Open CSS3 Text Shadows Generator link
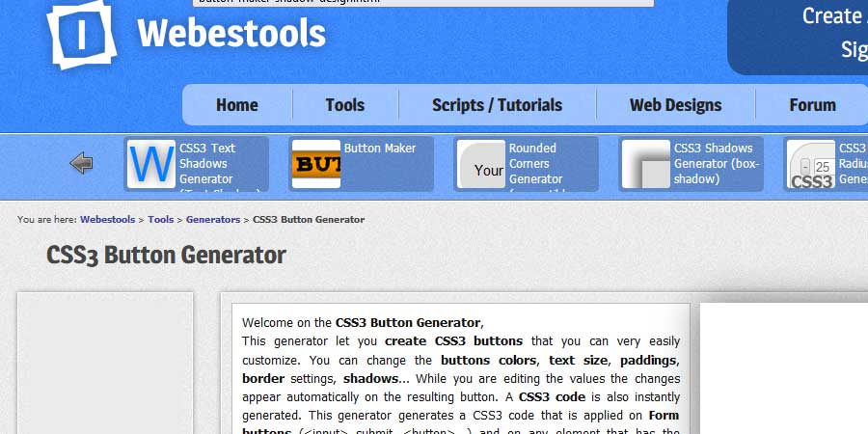Viewport: 868px width, 434px height. (220, 168)
